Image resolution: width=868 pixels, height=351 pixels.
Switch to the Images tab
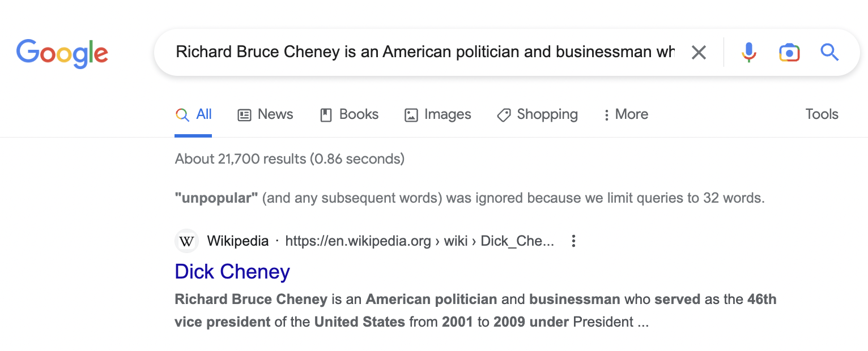pos(437,114)
